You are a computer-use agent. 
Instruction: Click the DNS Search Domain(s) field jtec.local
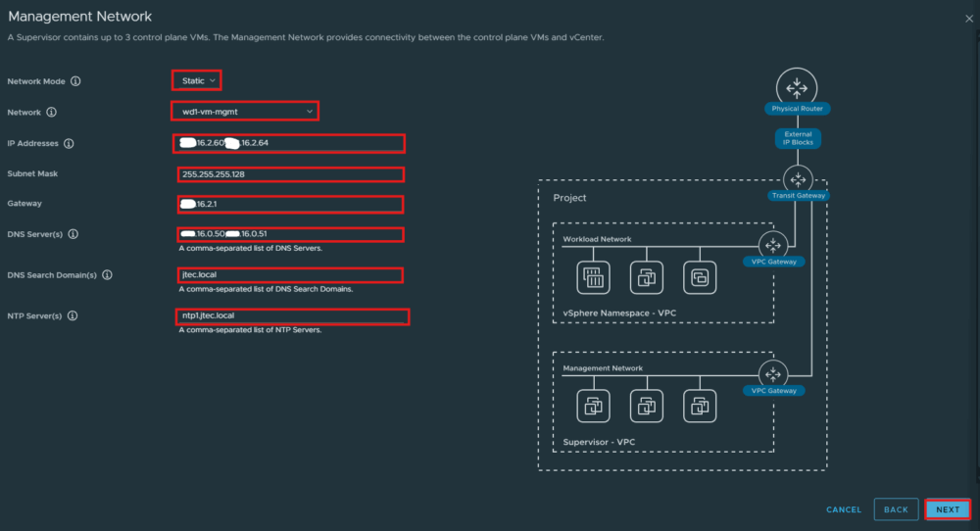point(291,275)
